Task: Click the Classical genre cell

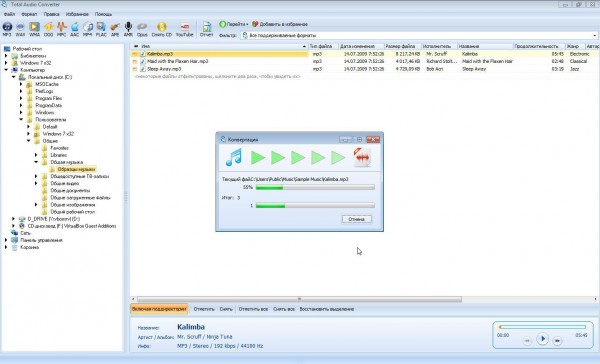Action: [x=578, y=61]
